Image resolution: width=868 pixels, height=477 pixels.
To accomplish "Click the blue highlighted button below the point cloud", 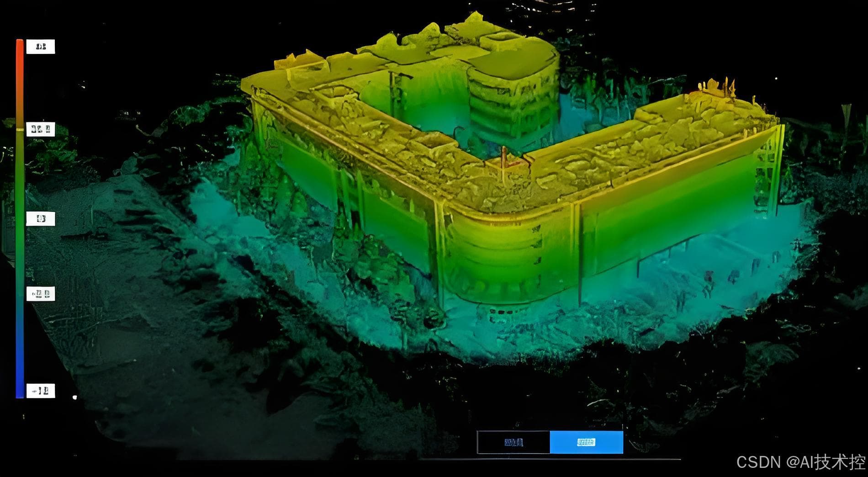I will click(586, 442).
